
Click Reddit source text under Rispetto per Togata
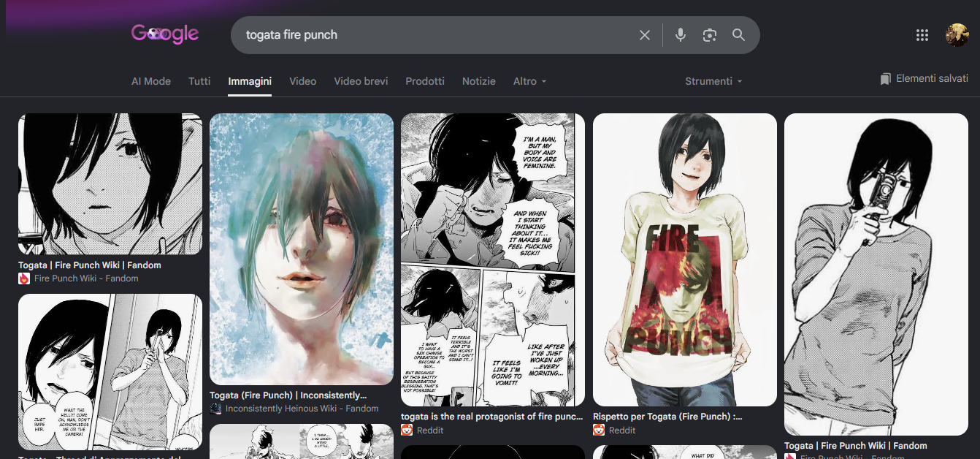[x=623, y=430]
